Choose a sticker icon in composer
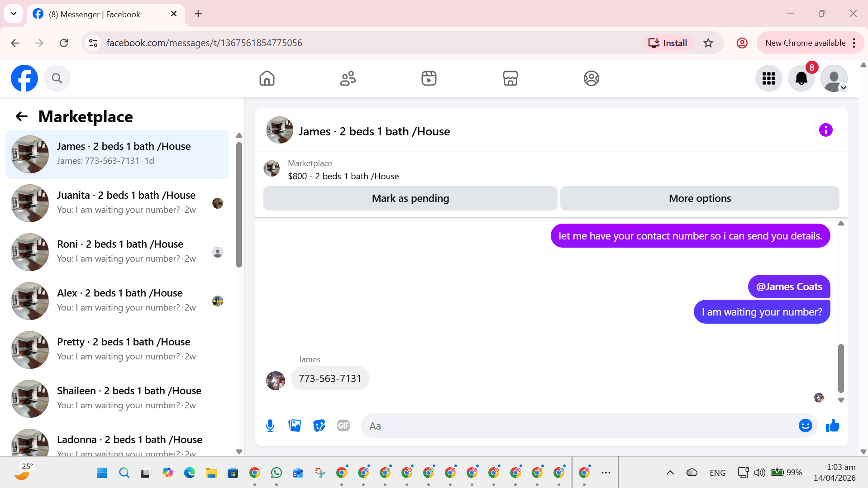Image resolution: width=868 pixels, height=488 pixels. [319, 426]
